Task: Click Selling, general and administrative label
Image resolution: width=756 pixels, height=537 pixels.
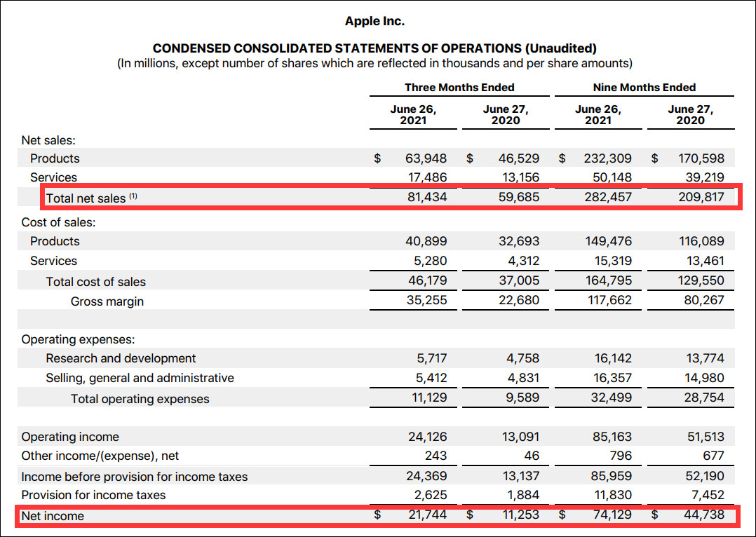Action: [140, 378]
